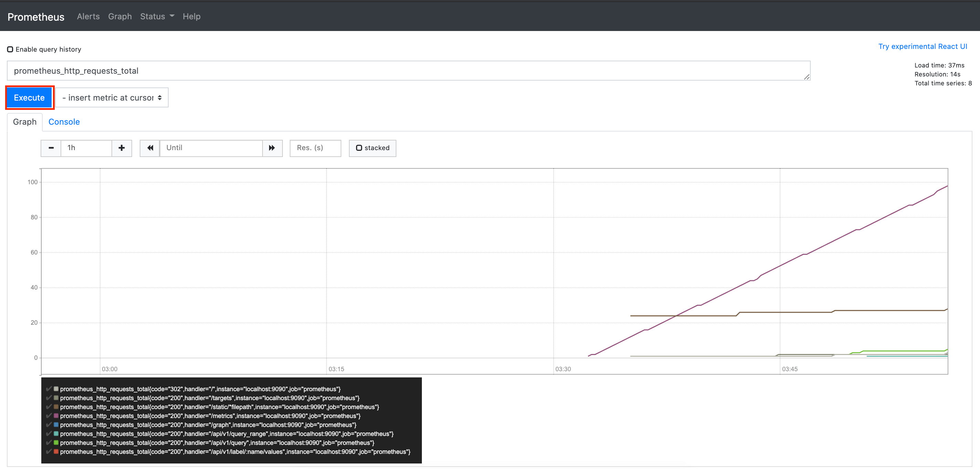The height and width of the screenshot is (469, 980).
Task: Click the handler="/graph" legend label text
Action: coord(208,425)
